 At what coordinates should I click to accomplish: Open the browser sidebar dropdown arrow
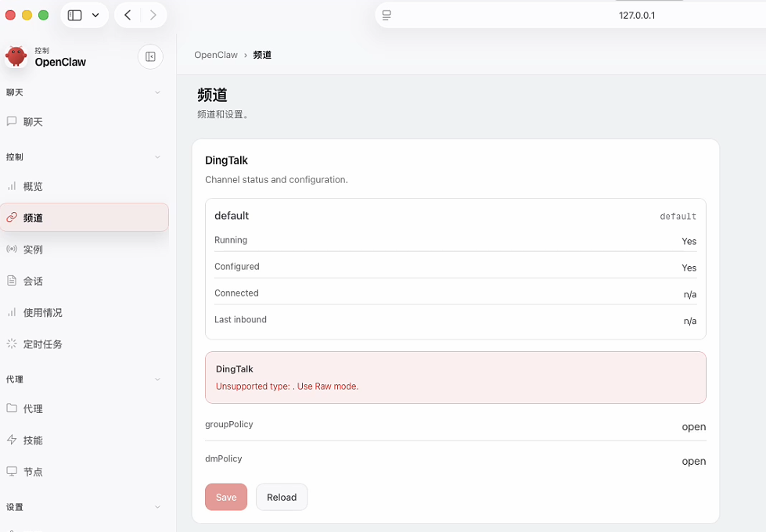[x=95, y=15]
